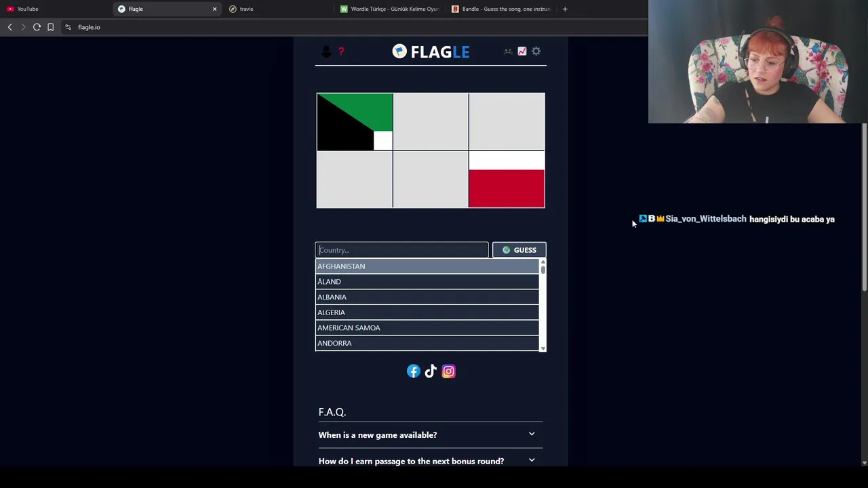Screen dimensions: 868x488
Task: Click Sia_von_Wittelsbach chat username
Action: 706,219
